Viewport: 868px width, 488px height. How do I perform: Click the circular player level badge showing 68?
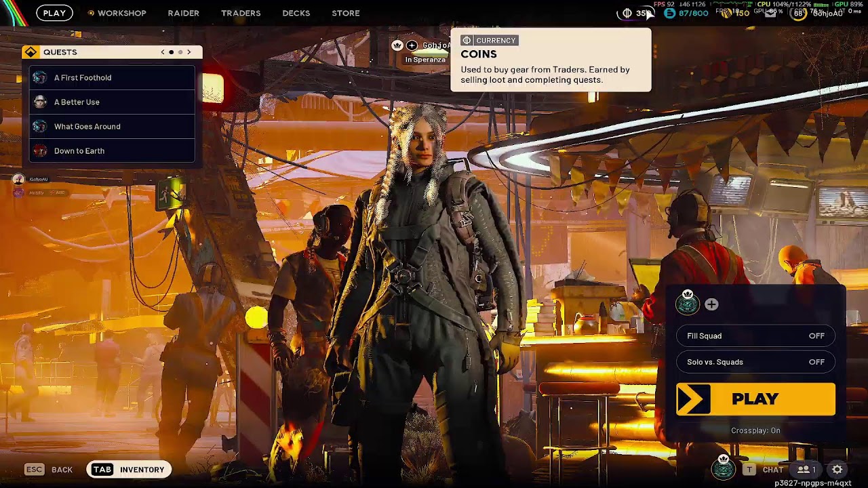[x=799, y=13]
